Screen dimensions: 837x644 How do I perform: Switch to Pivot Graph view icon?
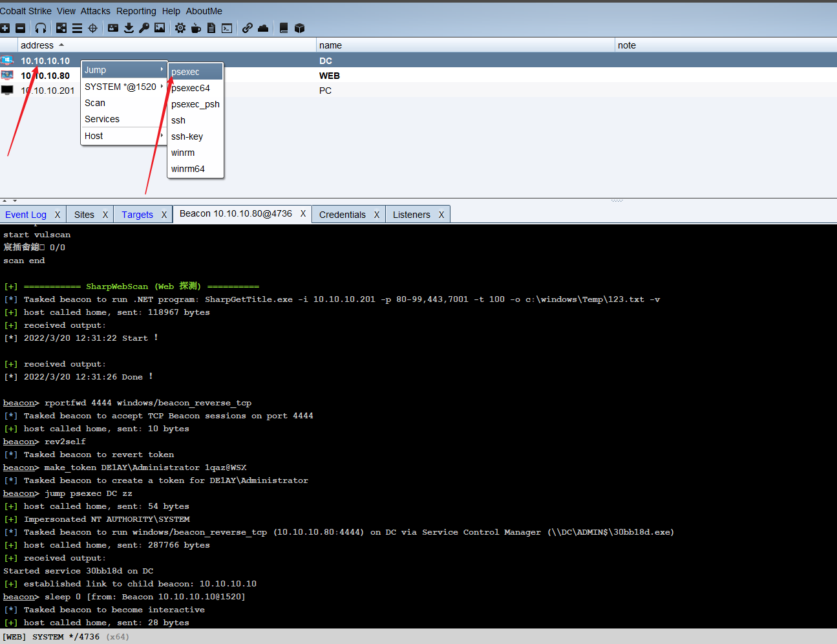click(x=61, y=28)
